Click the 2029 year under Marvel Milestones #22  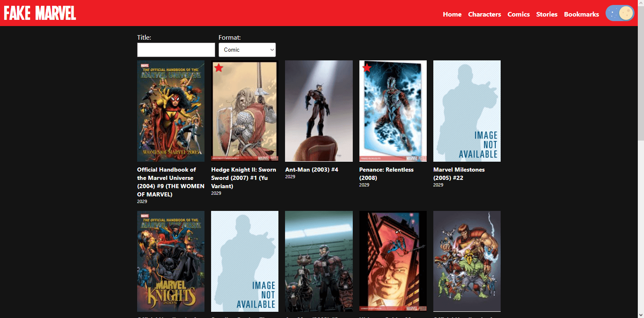pos(438,185)
